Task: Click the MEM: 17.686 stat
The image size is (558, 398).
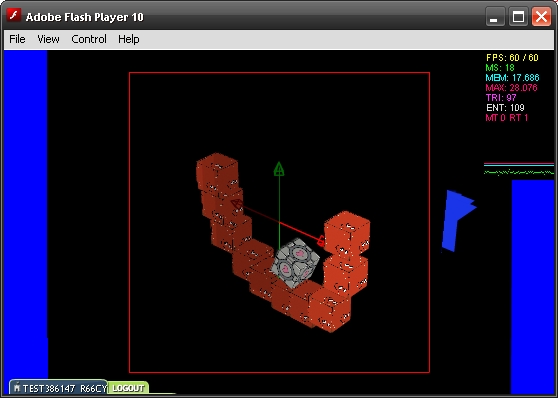Action: (512, 77)
